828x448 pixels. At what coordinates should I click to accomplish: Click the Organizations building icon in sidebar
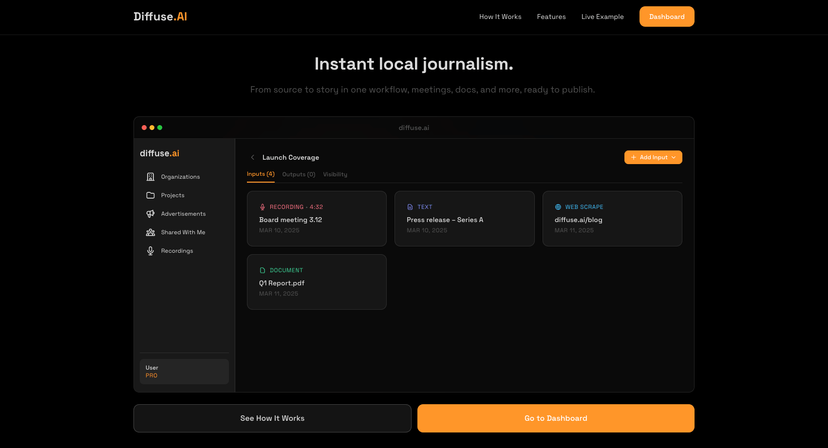(151, 177)
